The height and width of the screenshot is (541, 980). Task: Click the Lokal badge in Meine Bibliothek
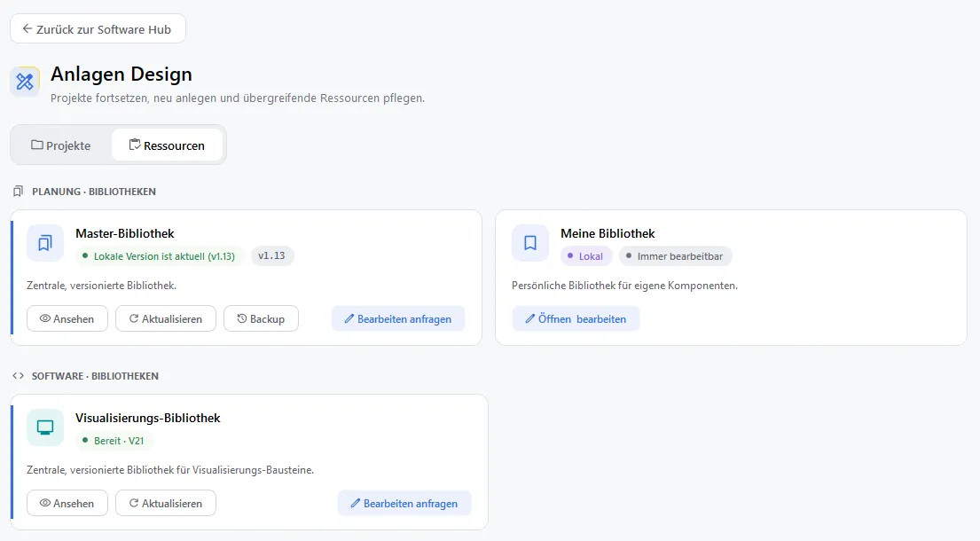585,256
